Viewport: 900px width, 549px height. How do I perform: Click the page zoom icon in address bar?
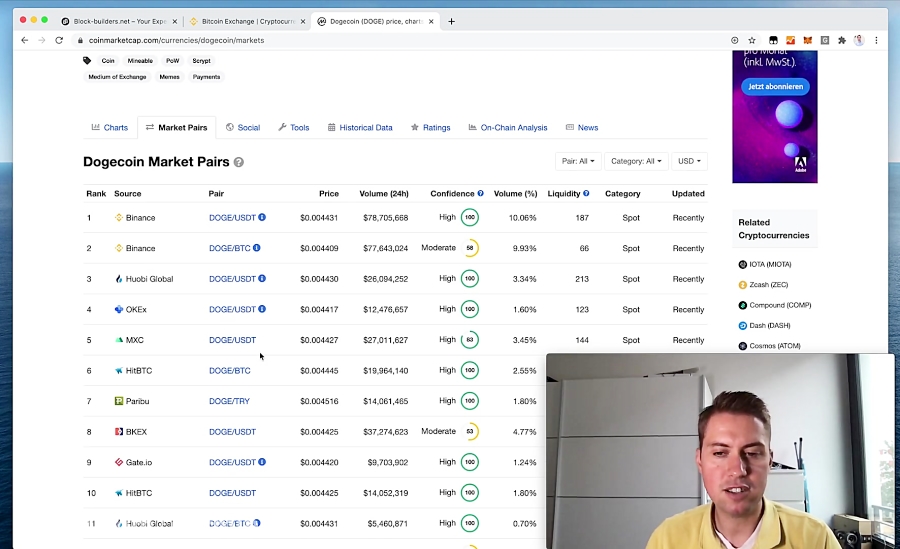point(735,40)
